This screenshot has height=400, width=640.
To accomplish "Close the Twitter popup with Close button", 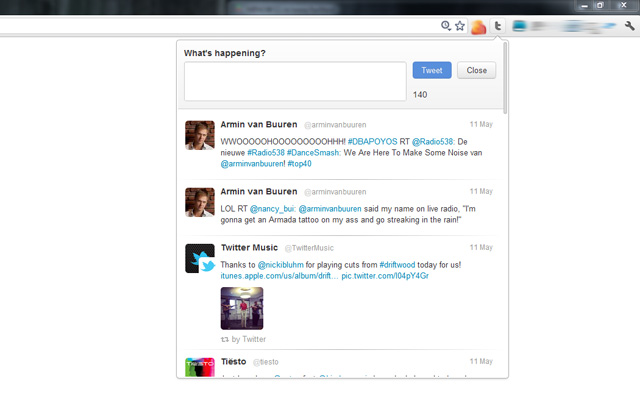I will click(476, 70).
